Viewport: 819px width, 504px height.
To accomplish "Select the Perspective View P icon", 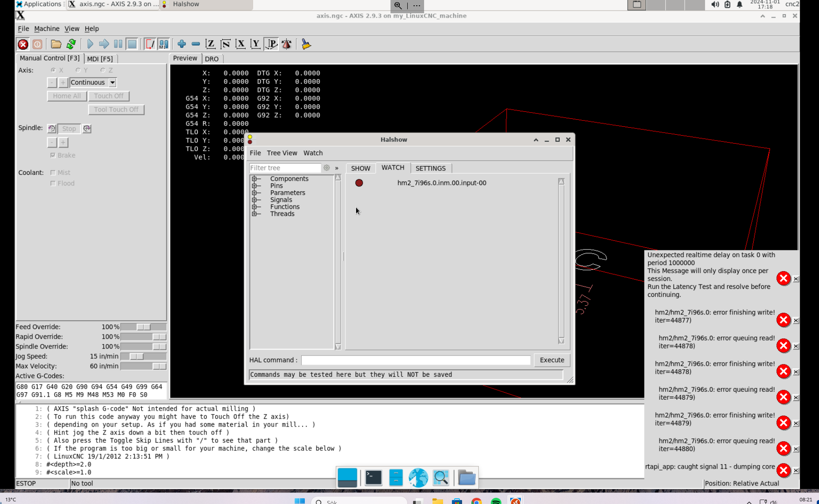I will coord(271,44).
